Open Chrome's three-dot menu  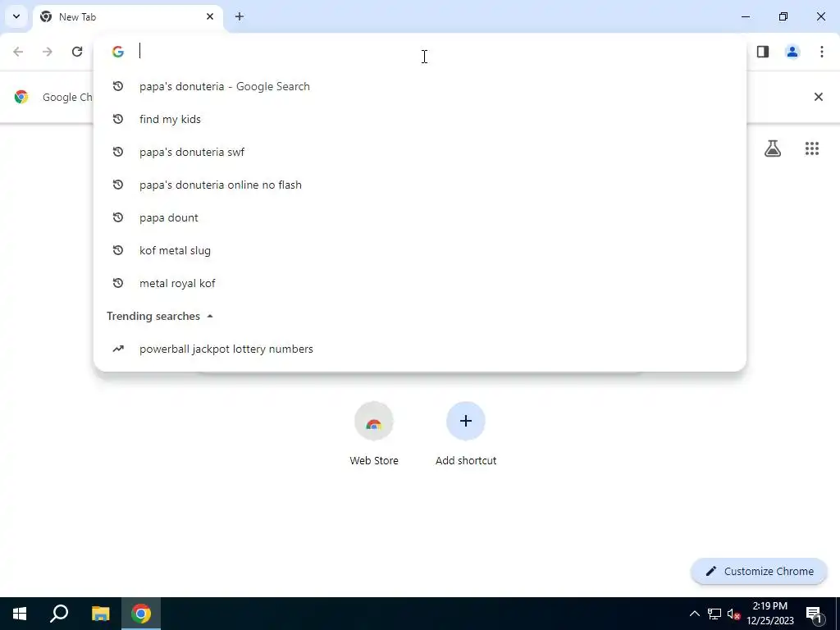pyautogui.click(x=822, y=52)
